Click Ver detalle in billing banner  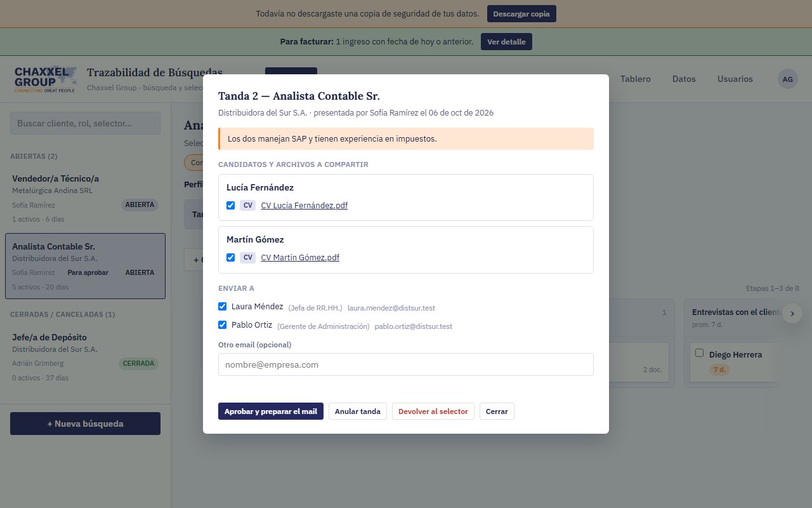[506, 42]
